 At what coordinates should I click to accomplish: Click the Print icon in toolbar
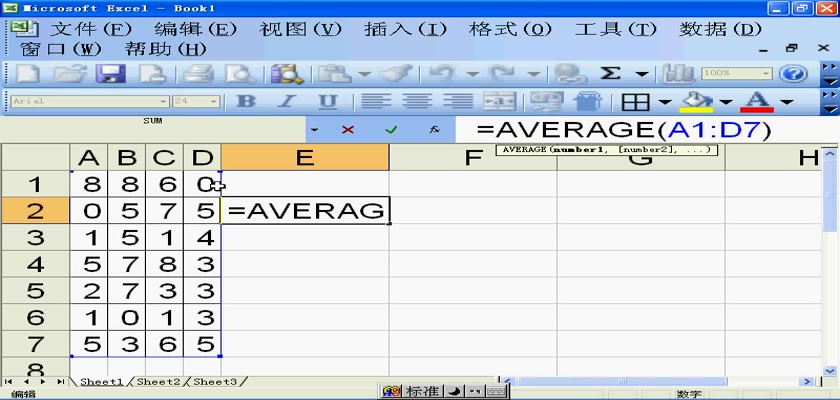pyautogui.click(x=199, y=73)
